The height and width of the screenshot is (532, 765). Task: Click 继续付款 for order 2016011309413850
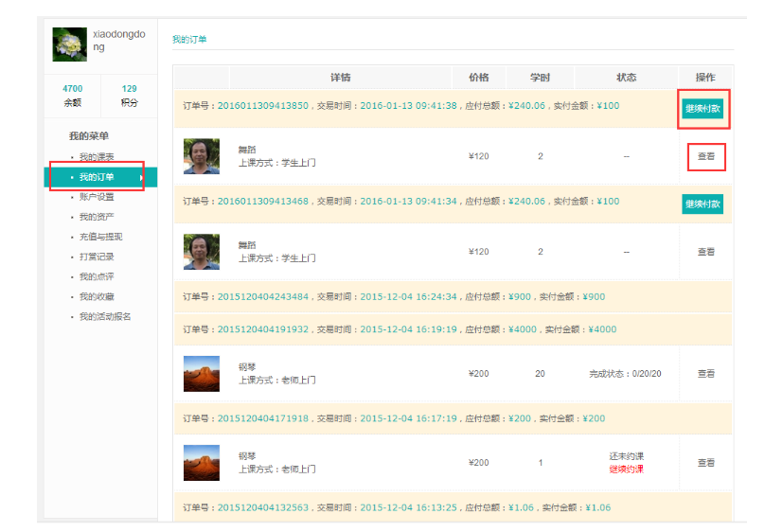click(703, 109)
